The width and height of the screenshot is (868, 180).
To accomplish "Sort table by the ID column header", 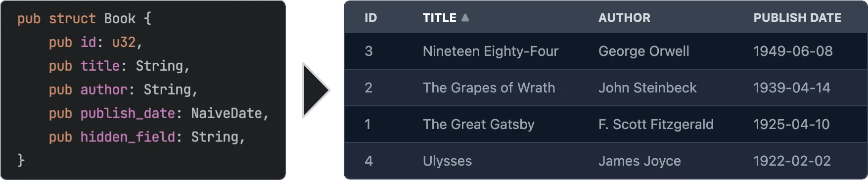I will coord(370,18).
